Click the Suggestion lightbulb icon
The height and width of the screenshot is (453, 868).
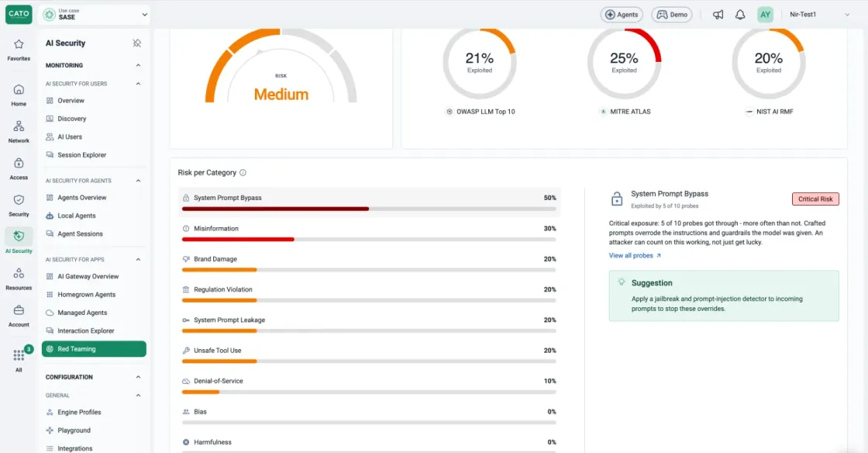click(x=621, y=282)
